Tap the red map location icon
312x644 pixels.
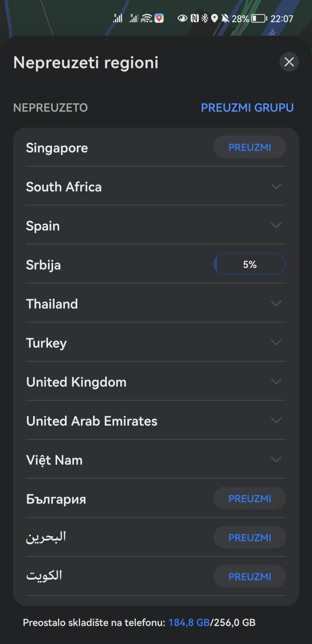(158, 18)
